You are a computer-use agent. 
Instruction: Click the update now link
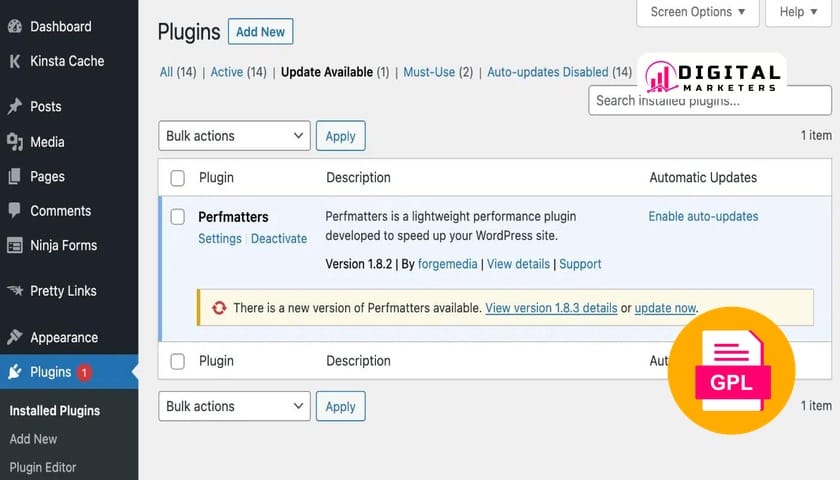click(665, 308)
